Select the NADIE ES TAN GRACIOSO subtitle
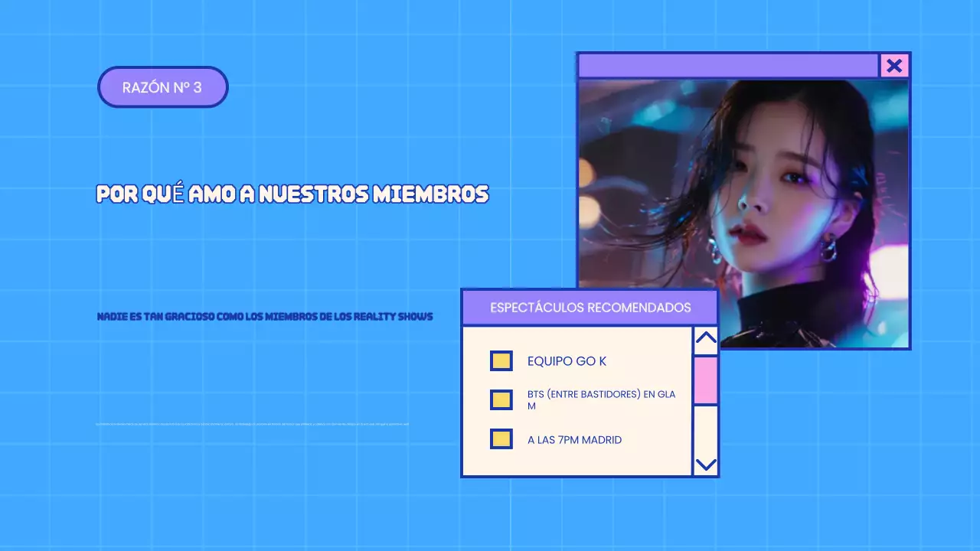Image resolution: width=980 pixels, height=551 pixels. coord(265,316)
